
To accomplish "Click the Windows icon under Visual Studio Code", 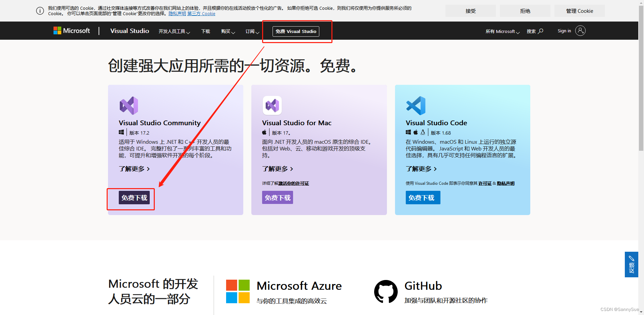I will click(x=408, y=133).
